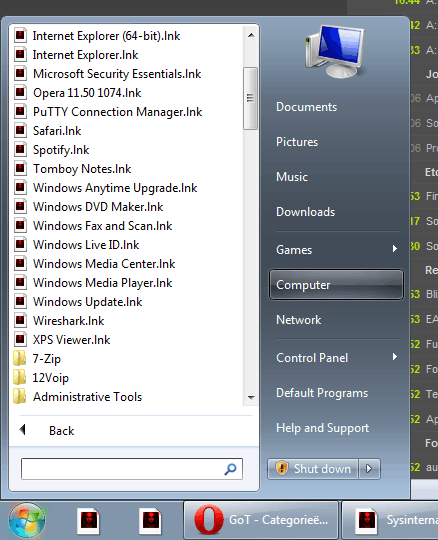
Task: Open the Games menu label
Action: pos(294,250)
